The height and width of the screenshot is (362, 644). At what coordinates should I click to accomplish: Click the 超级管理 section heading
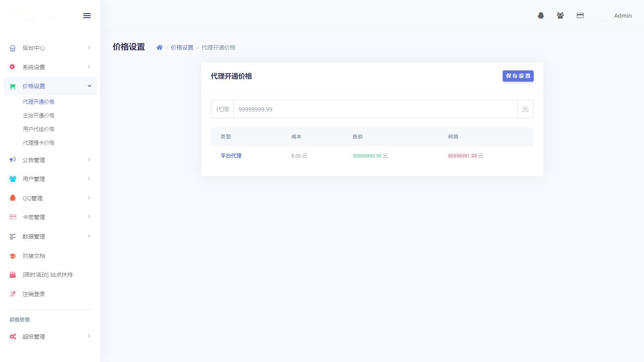(20, 320)
